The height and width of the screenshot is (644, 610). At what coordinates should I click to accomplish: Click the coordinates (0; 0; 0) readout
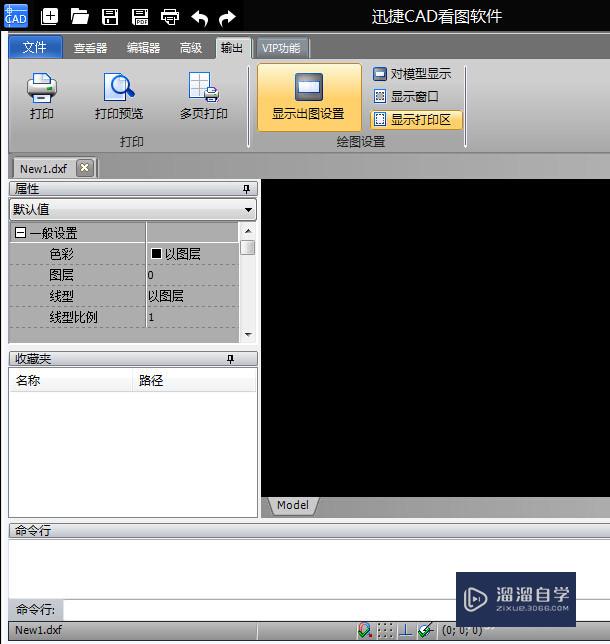tap(462, 630)
